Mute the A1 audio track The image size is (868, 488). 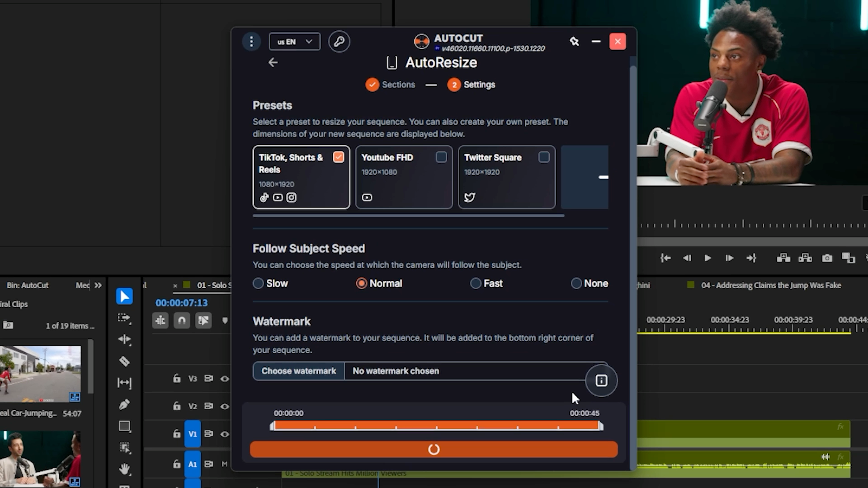225,464
